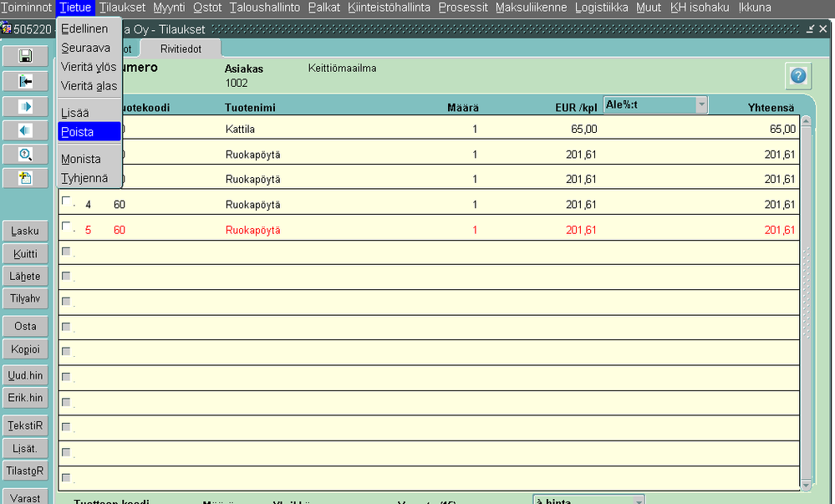Click the scrollbar down arrow of the order rows
835x504 pixels.
pyautogui.click(x=806, y=486)
